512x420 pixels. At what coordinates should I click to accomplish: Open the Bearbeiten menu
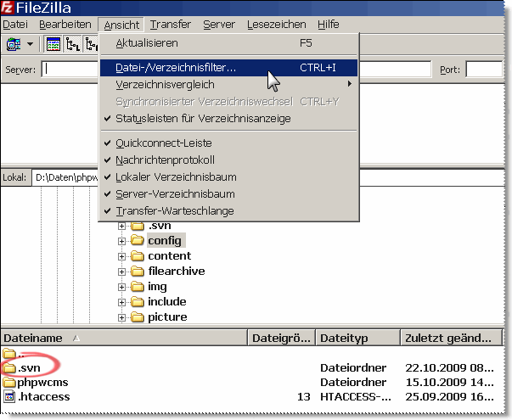(65, 25)
